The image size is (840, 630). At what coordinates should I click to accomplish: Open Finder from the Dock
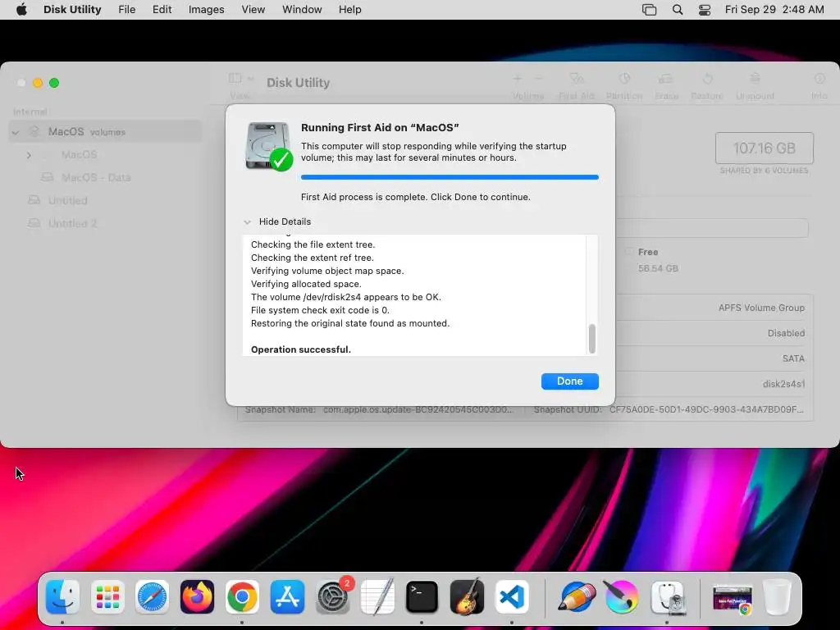(x=62, y=597)
